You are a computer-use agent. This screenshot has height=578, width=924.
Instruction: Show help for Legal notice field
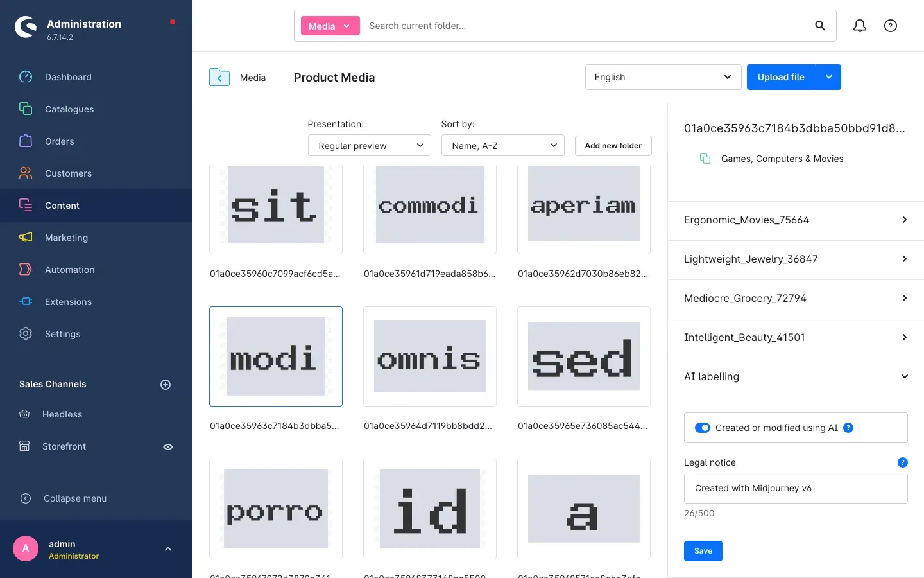903,462
